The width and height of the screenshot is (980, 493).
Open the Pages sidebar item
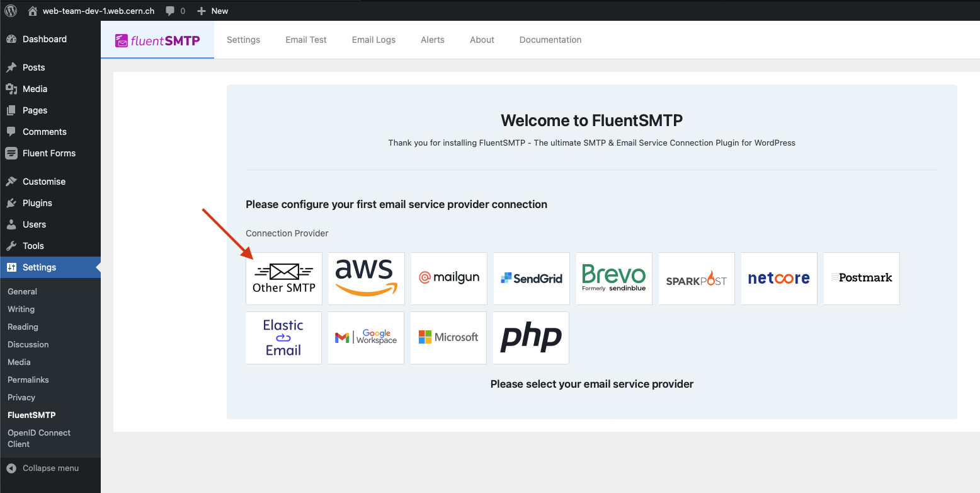[x=50, y=110]
